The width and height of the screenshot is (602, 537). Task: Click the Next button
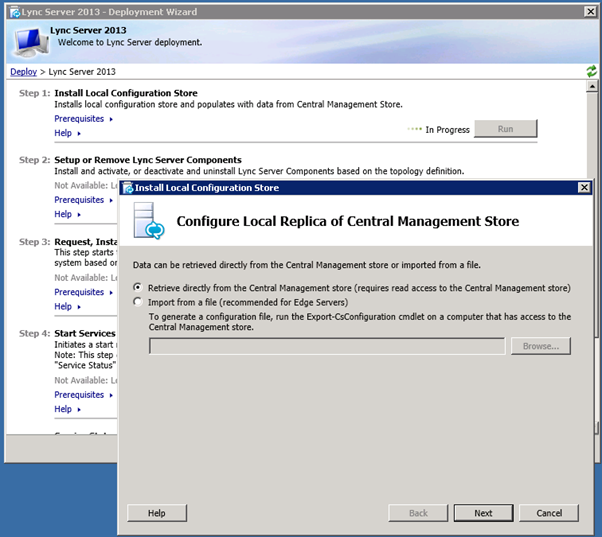(x=483, y=513)
